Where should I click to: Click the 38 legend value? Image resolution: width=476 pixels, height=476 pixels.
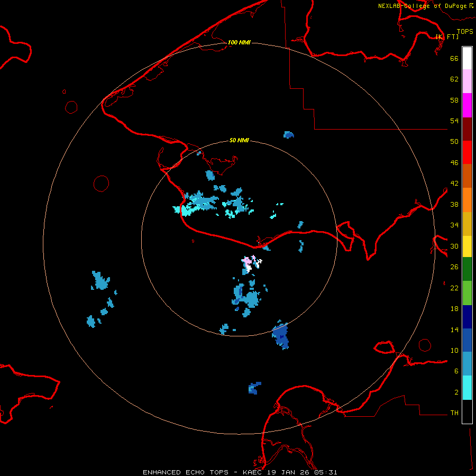pyautogui.click(x=454, y=204)
